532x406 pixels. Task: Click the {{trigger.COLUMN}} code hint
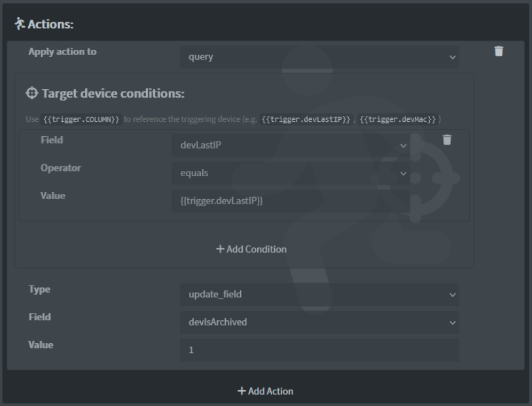(81, 119)
